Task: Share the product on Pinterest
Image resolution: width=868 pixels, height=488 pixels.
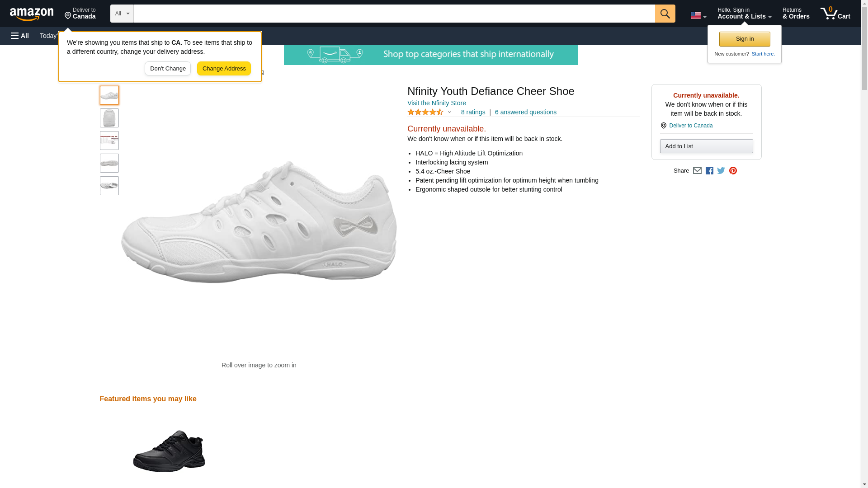Action: click(733, 171)
